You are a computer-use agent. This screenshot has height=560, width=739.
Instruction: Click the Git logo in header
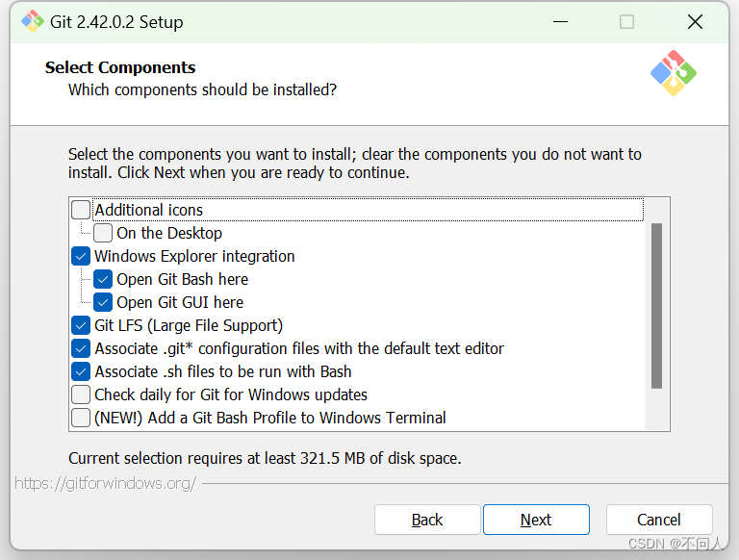click(673, 73)
